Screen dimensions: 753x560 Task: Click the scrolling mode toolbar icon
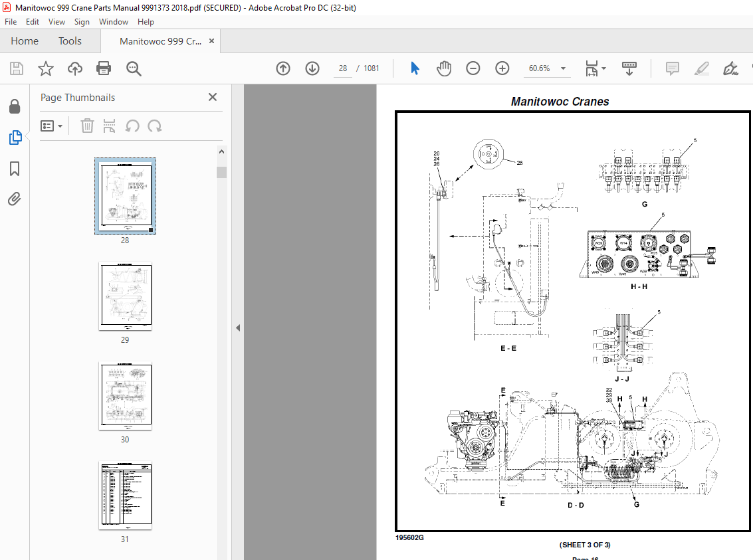point(629,68)
